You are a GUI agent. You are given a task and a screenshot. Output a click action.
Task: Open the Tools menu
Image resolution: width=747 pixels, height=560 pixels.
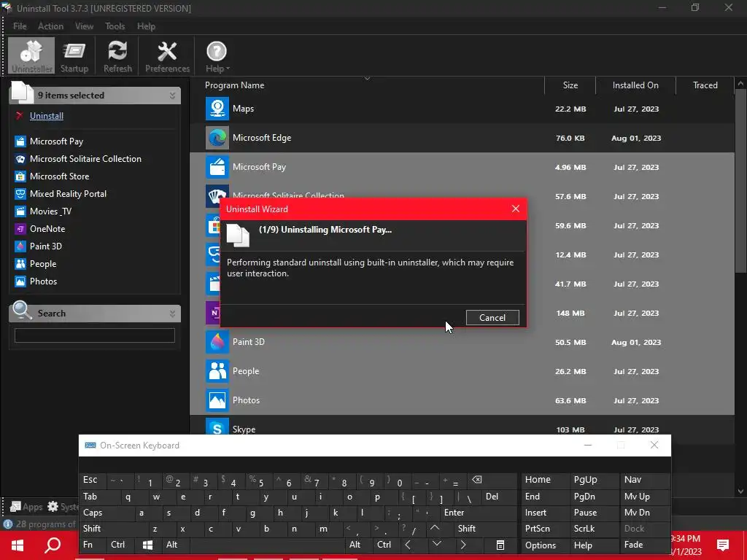tap(115, 26)
